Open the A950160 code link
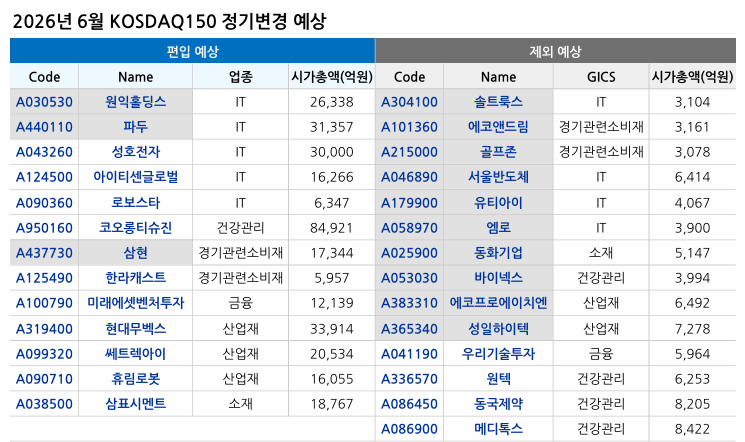The image size is (745, 442). tap(44, 228)
